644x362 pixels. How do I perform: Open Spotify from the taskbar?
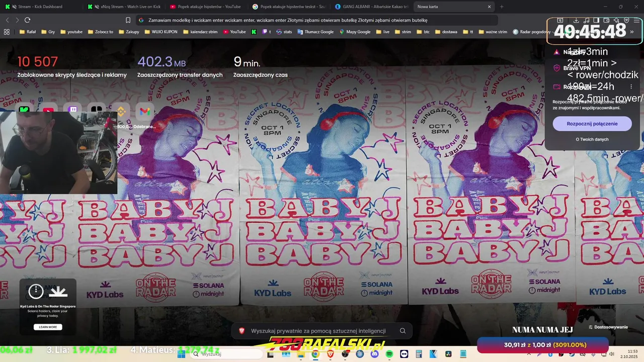pyautogui.click(x=389, y=354)
